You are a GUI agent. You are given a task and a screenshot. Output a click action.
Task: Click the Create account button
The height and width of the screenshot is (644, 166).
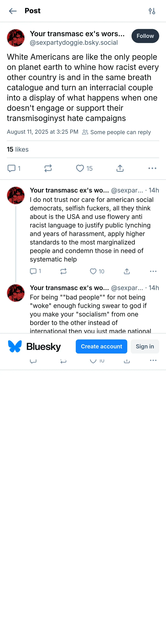pyautogui.click(x=101, y=346)
